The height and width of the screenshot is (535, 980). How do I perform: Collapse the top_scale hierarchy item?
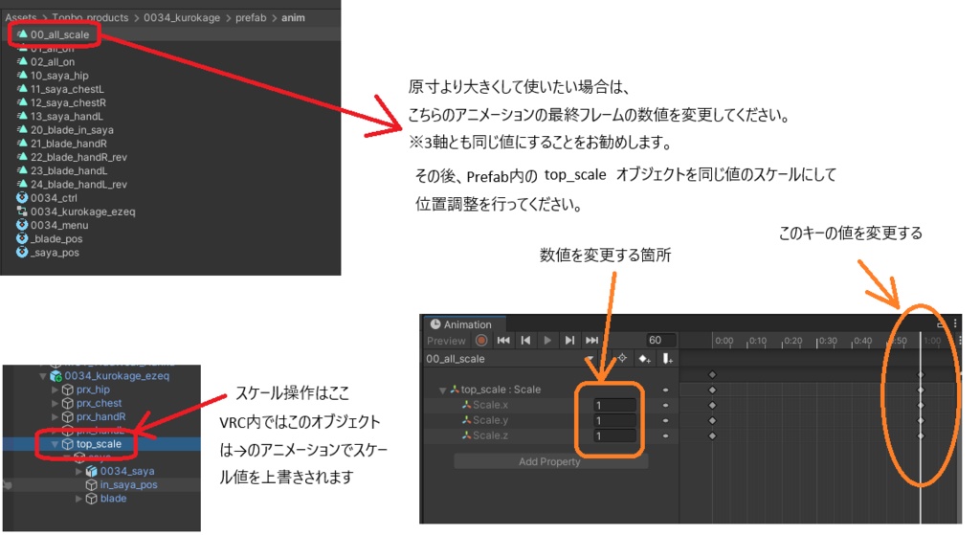pyautogui.click(x=55, y=444)
